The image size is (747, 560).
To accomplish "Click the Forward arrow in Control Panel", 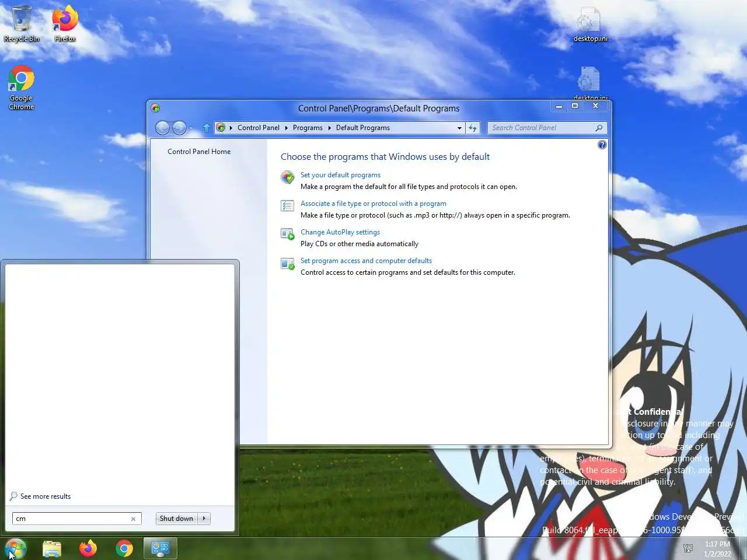I will point(180,128).
